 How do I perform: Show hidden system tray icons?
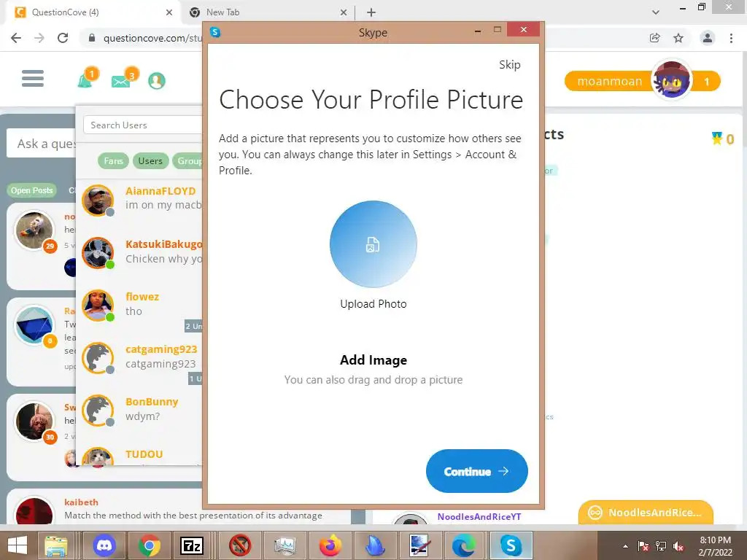[625, 546]
